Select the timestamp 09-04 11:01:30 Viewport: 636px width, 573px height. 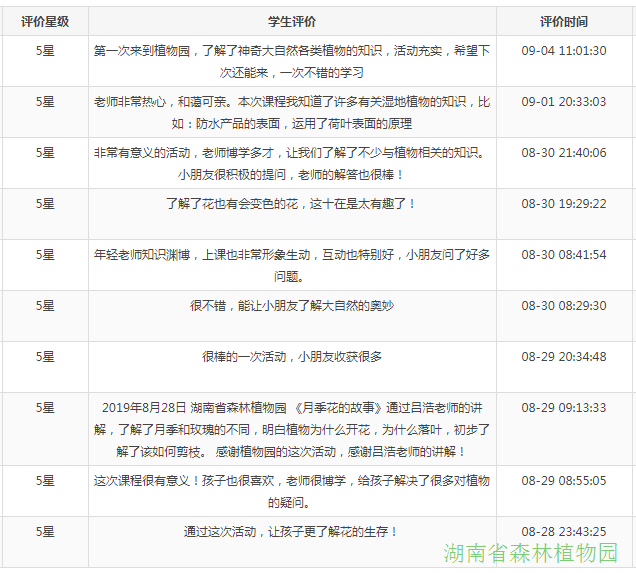564,50
